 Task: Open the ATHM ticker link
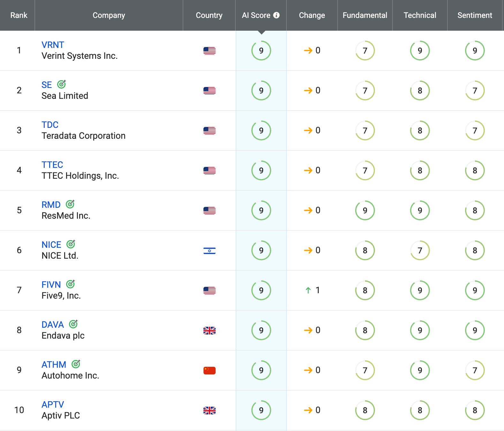point(54,364)
